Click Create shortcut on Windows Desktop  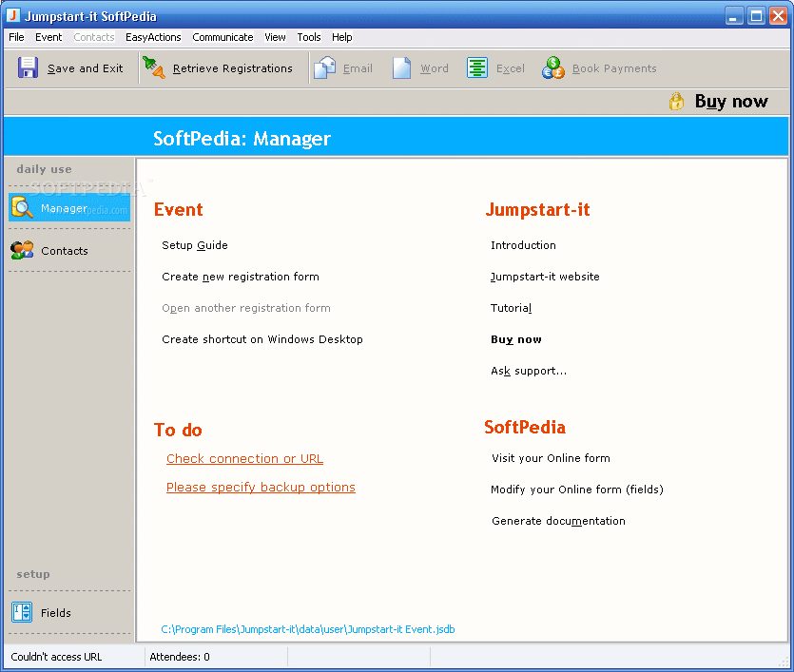click(262, 339)
